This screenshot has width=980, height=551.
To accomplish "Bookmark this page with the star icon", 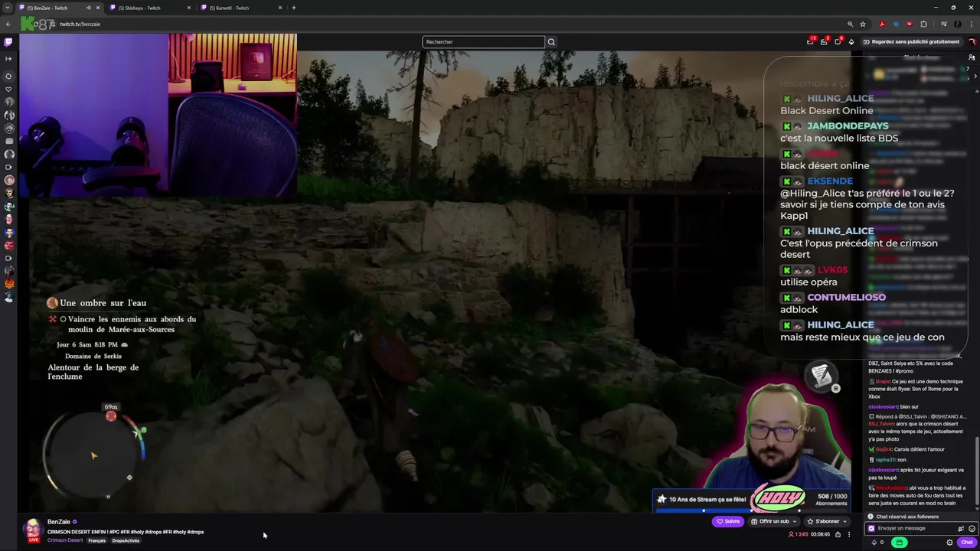I will point(863,24).
